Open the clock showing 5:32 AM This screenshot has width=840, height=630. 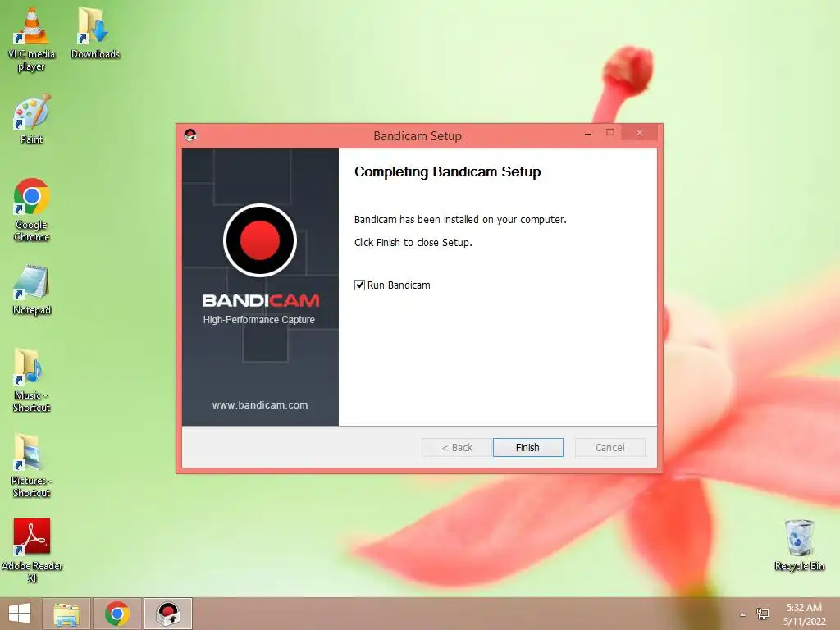pyautogui.click(x=804, y=614)
